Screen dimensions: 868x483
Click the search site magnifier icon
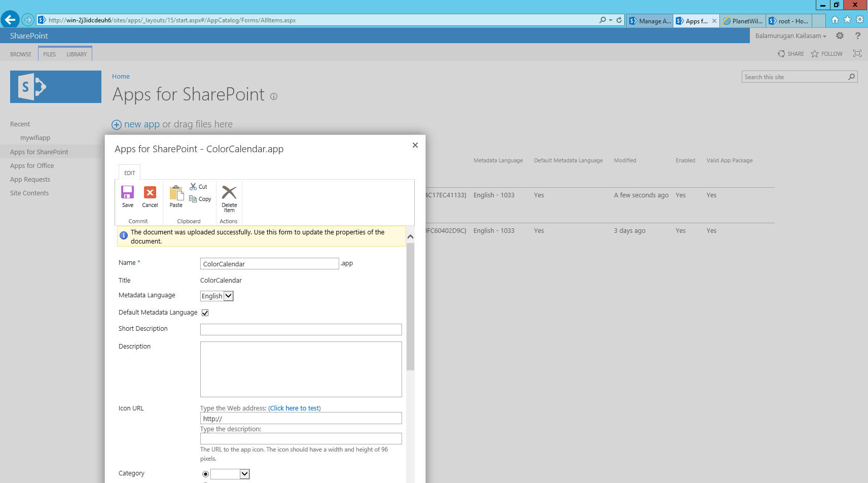tap(852, 77)
